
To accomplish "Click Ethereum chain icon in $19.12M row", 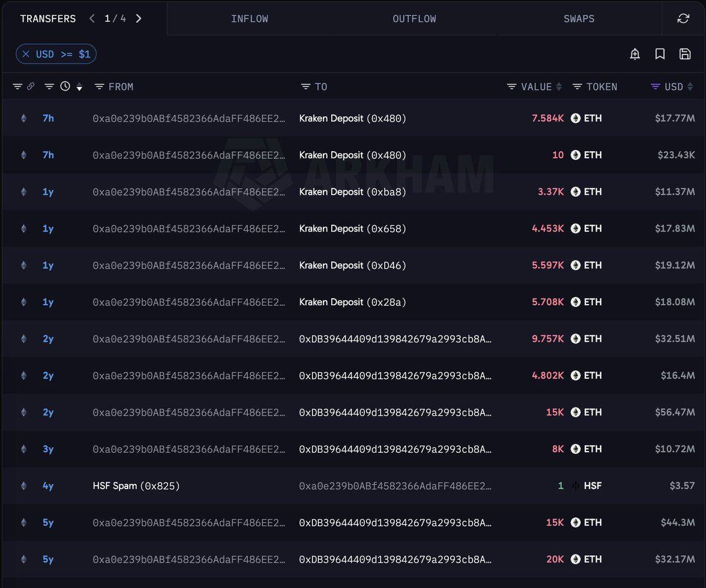I will [x=24, y=265].
